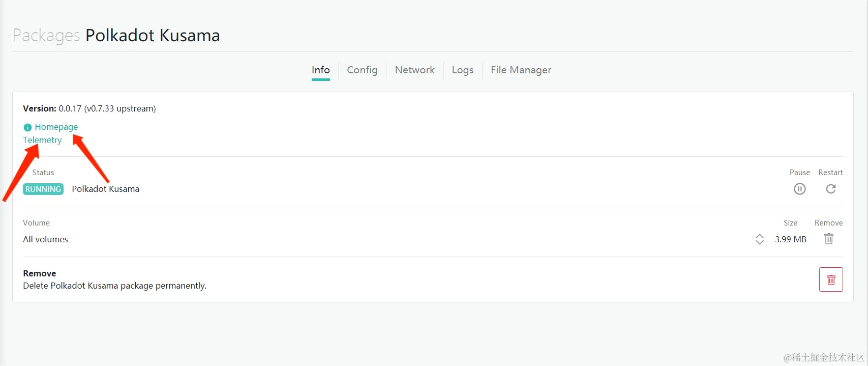Viewport: 868px width, 366px height.
Task: Open the Telemetry link
Action: tap(42, 140)
